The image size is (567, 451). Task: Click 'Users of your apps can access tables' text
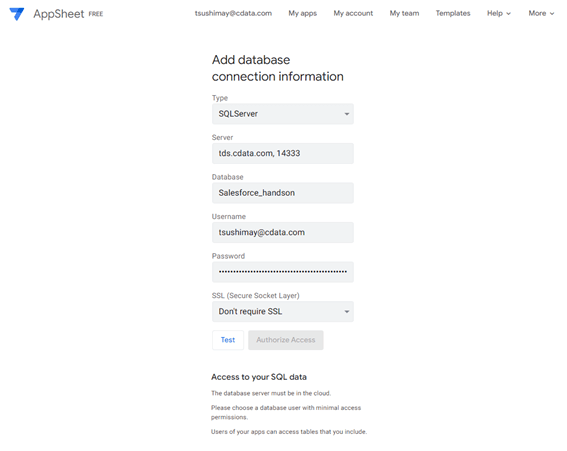(289, 431)
